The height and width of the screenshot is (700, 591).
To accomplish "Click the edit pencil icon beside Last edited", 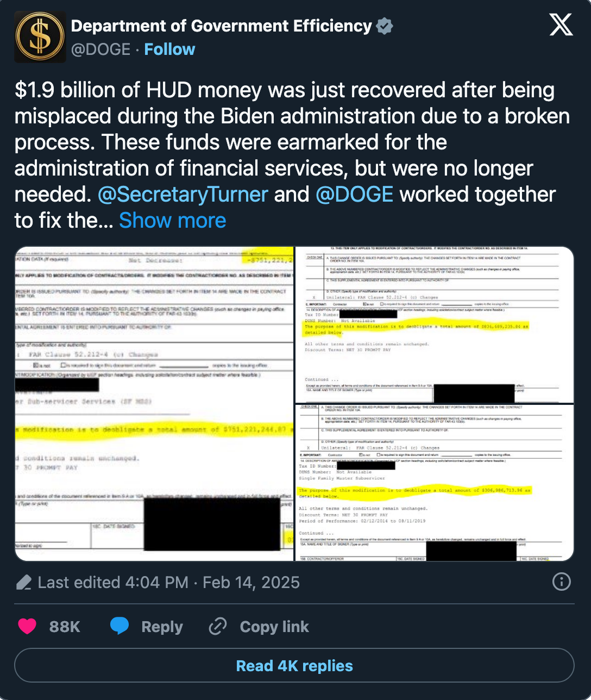I will (x=24, y=583).
